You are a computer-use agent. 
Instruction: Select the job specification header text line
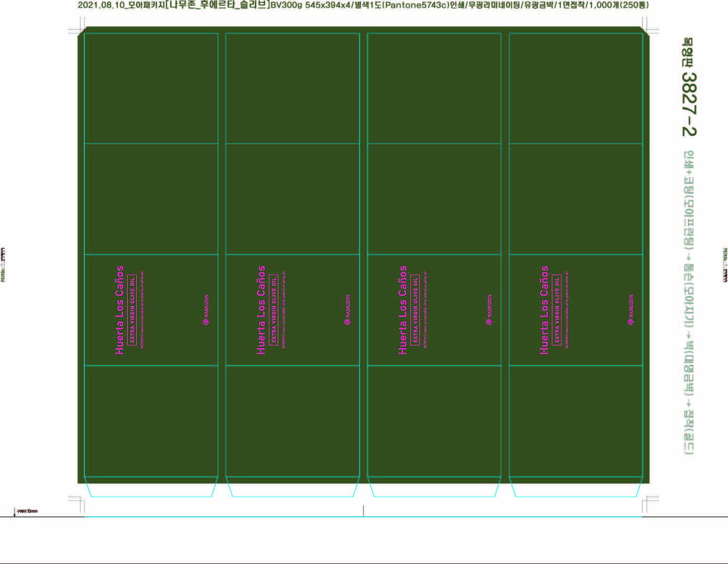tap(363, 5)
